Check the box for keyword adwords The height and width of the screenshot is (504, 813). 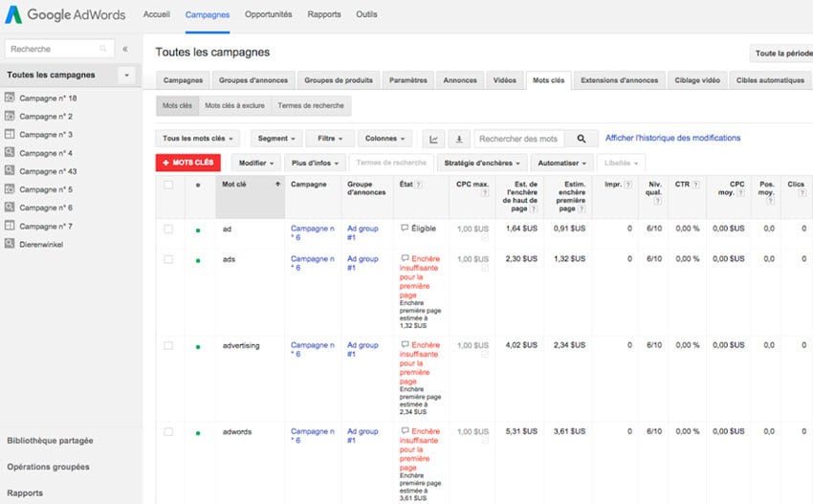tap(168, 432)
